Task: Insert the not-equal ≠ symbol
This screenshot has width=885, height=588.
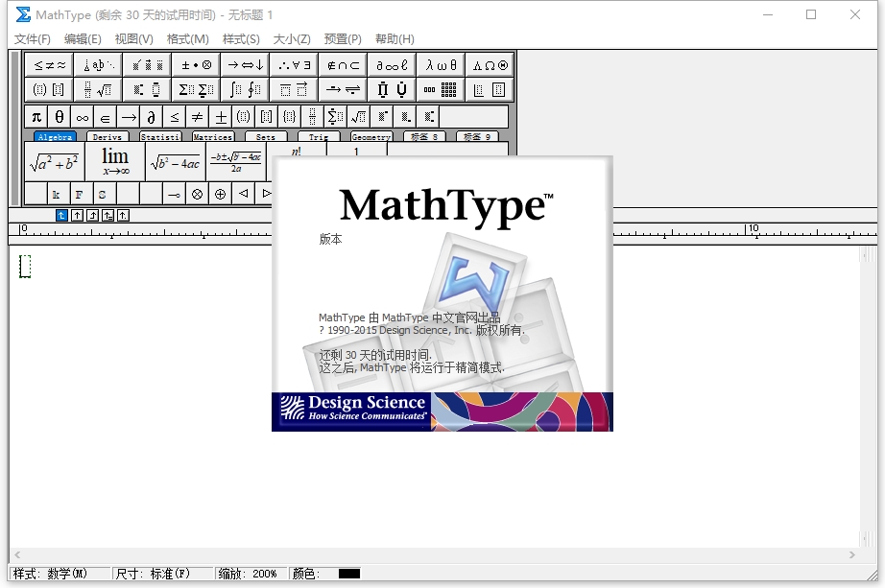Action: click(x=198, y=117)
